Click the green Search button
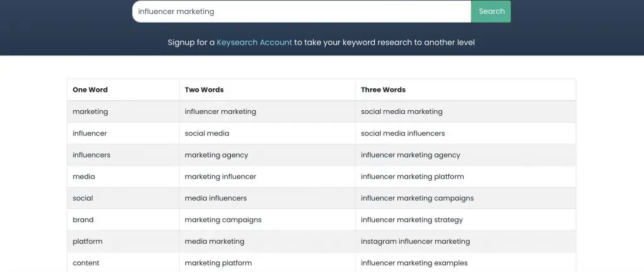The image size is (644, 272). (491, 11)
